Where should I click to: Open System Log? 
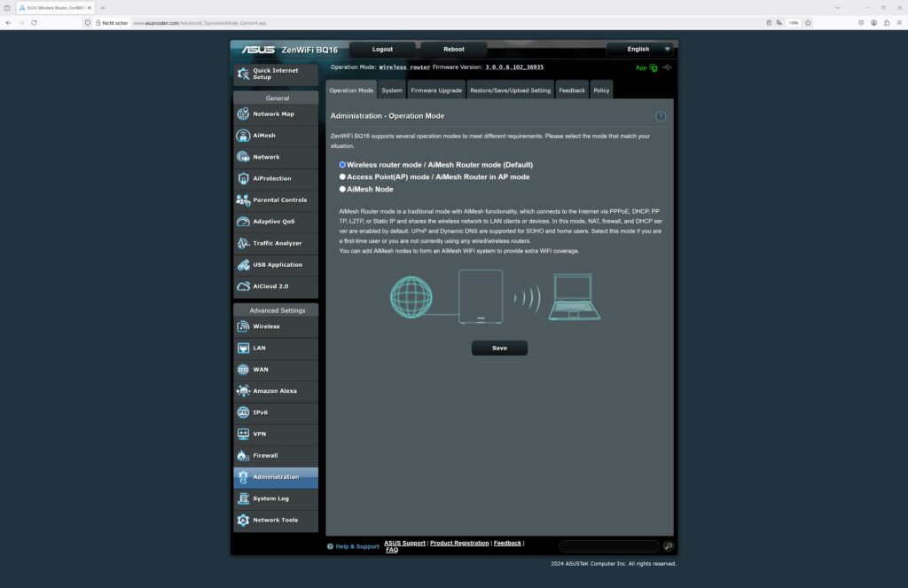click(x=276, y=498)
